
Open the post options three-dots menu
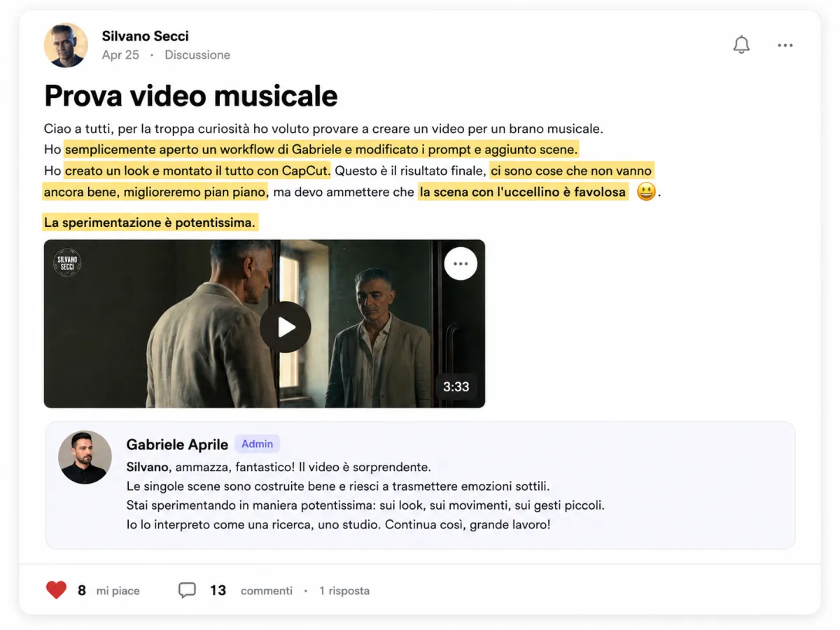click(785, 45)
